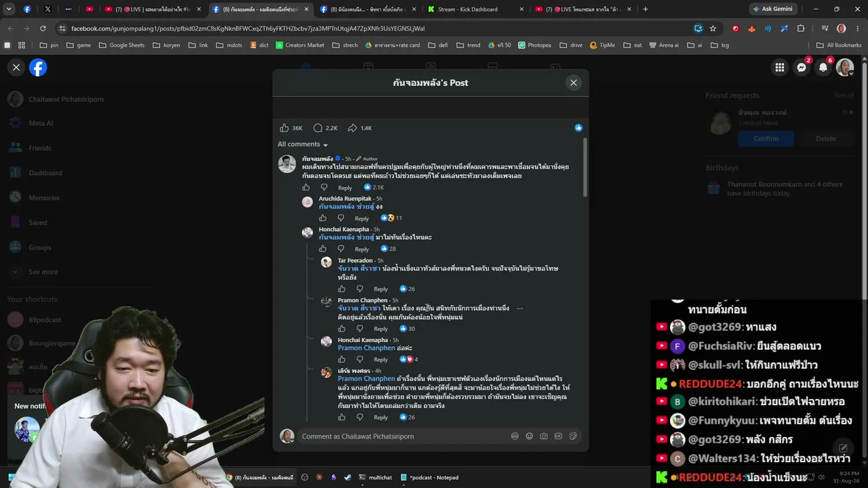Expand See more in the left sidebar
The height and width of the screenshot is (488, 868).
43,272
